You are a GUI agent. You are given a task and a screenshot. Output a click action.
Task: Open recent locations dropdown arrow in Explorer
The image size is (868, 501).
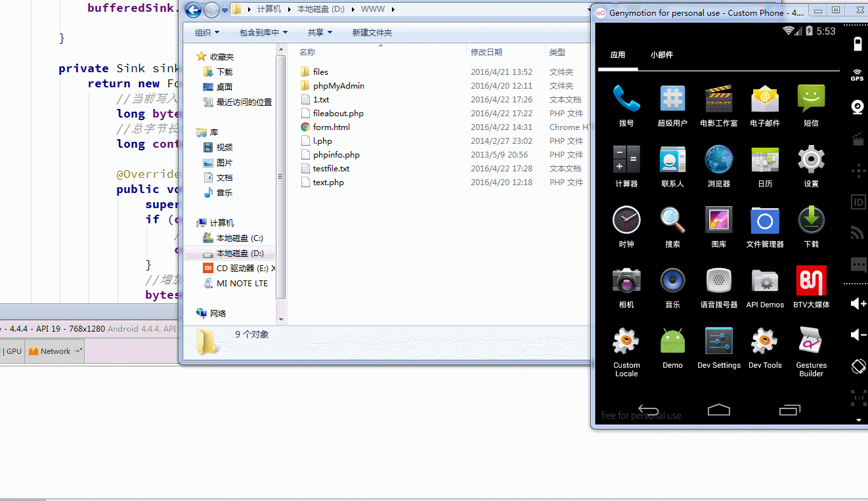(225, 10)
